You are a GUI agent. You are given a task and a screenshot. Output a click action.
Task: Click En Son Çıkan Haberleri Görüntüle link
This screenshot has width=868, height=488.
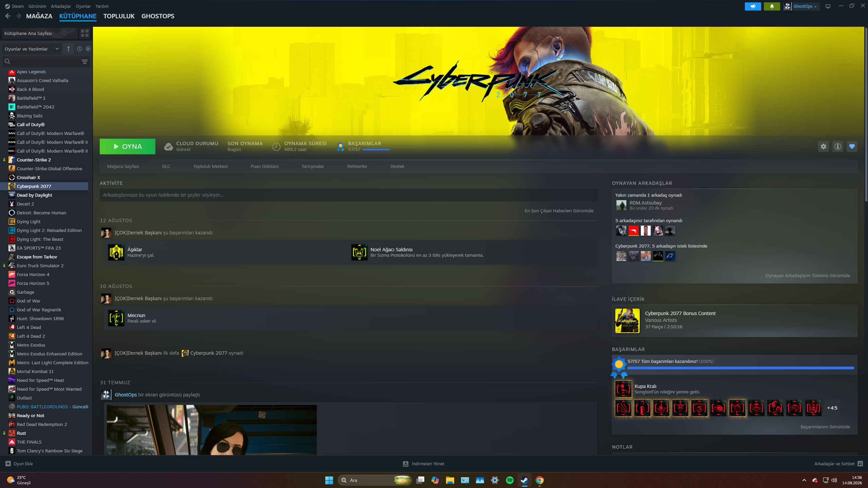559,211
